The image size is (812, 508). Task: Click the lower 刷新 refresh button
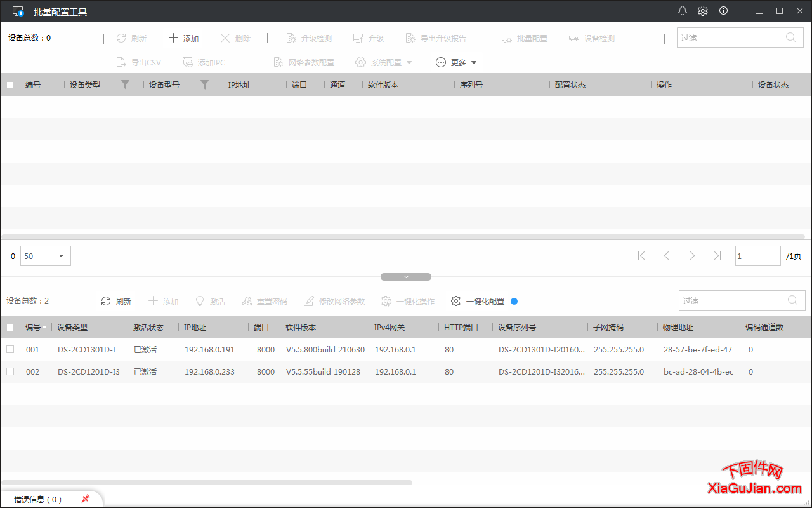pos(116,301)
